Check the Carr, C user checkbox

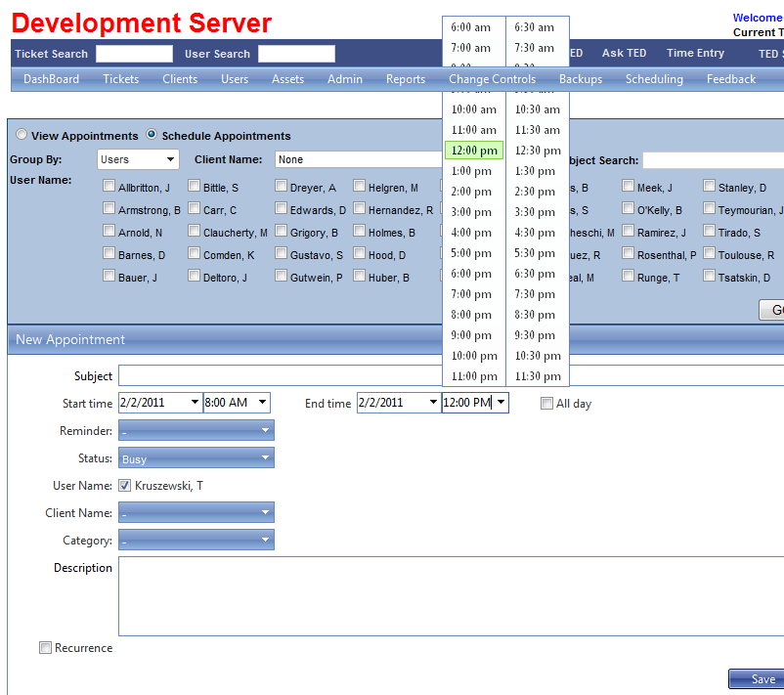tap(194, 208)
